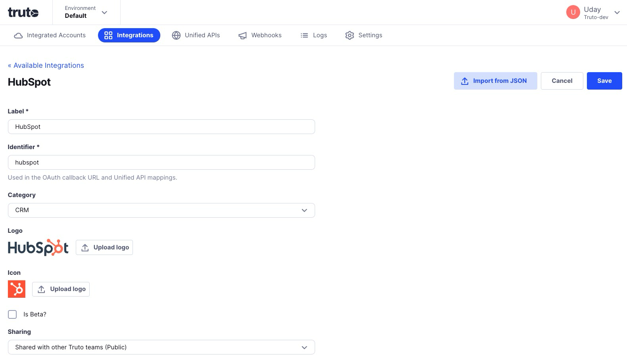Click the Integrated Accounts cloud icon

coord(18,35)
